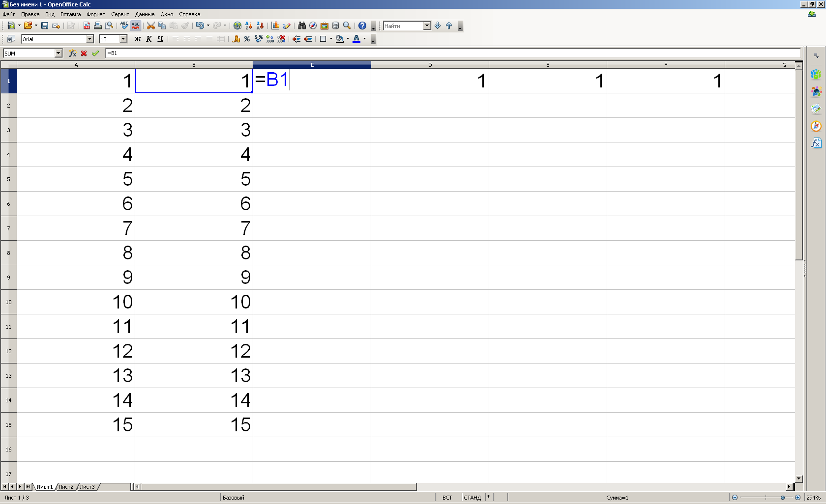This screenshot has width=826, height=504.
Task: Toggle AutoSpellcheck ABC button
Action: [x=136, y=26]
